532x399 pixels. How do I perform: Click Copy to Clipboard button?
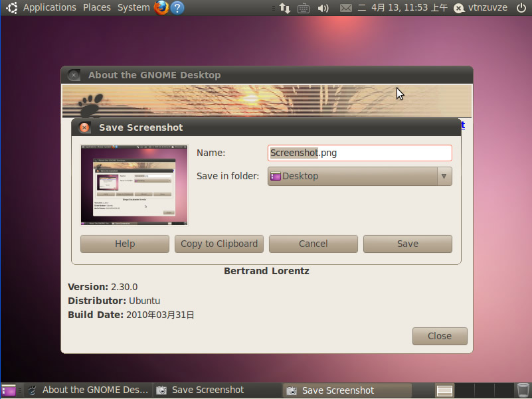coord(219,244)
